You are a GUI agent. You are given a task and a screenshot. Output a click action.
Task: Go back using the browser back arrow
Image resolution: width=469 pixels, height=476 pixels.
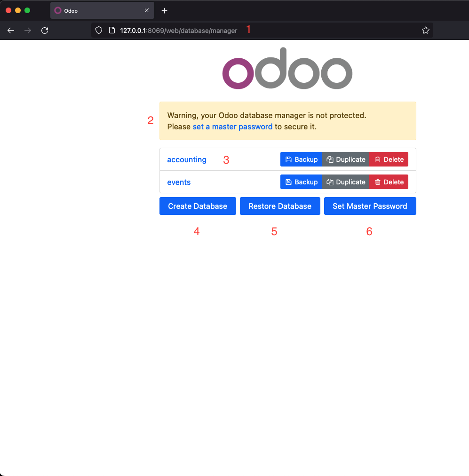point(11,31)
